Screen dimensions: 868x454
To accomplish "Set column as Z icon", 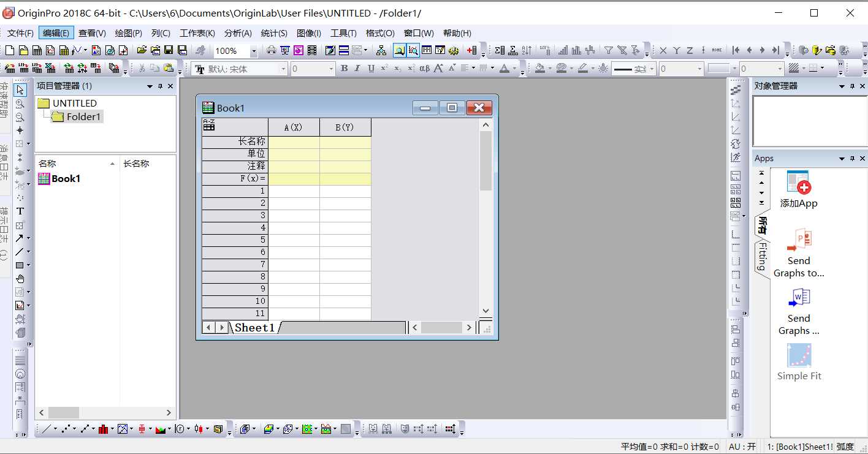I will tap(690, 50).
